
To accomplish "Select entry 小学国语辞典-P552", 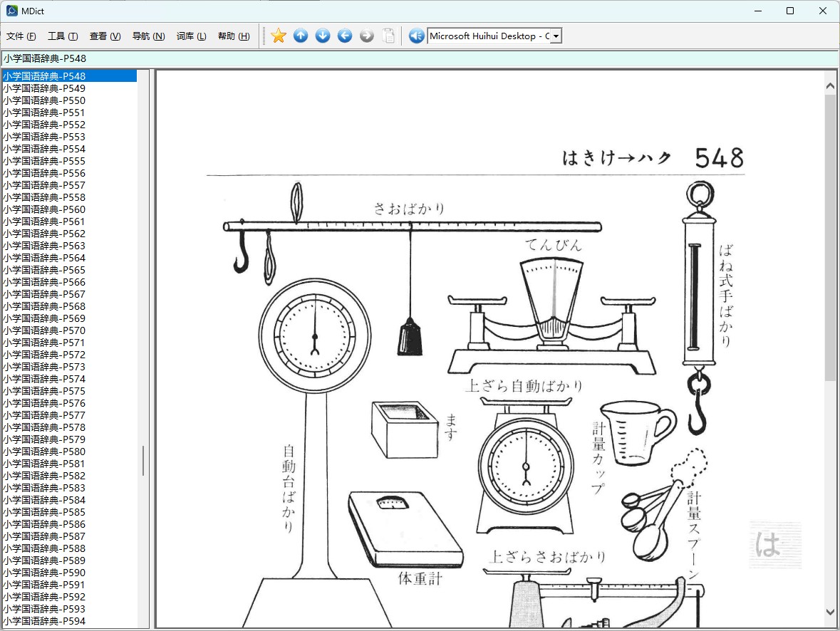I will [x=69, y=124].
